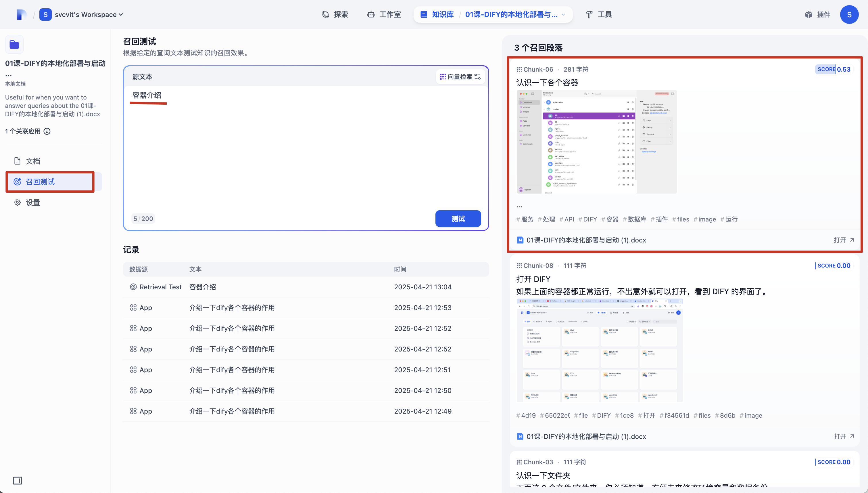This screenshot has width=868, height=493.
Task: Click the #数据库 tag in Chunk-06
Action: 635,219
